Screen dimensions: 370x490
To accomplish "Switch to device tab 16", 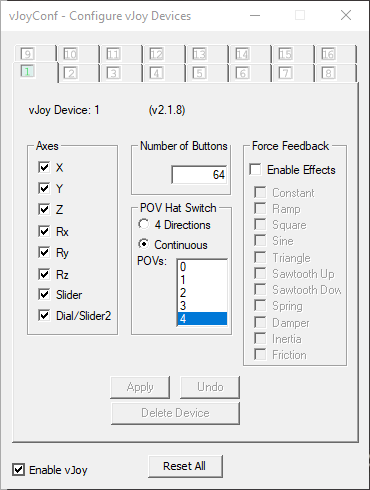I will pyautogui.click(x=335, y=54).
